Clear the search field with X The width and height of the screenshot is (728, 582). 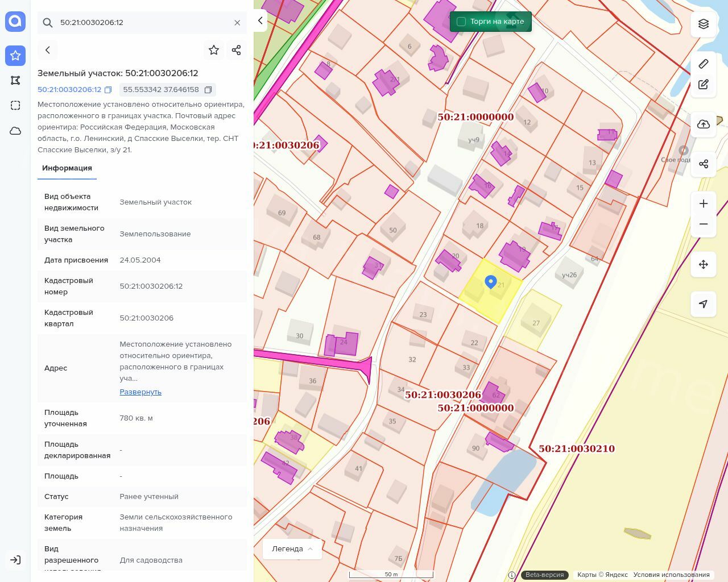click(237, 23)
